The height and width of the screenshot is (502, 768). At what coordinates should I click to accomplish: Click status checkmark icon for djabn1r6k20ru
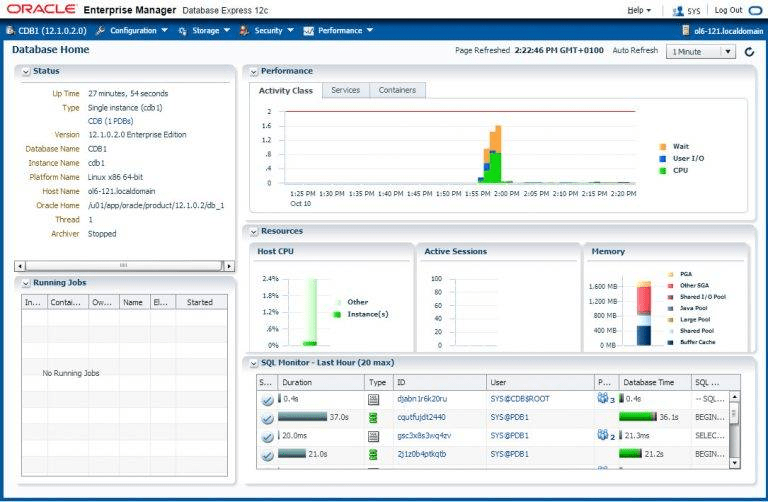click(x=267, y=399)
